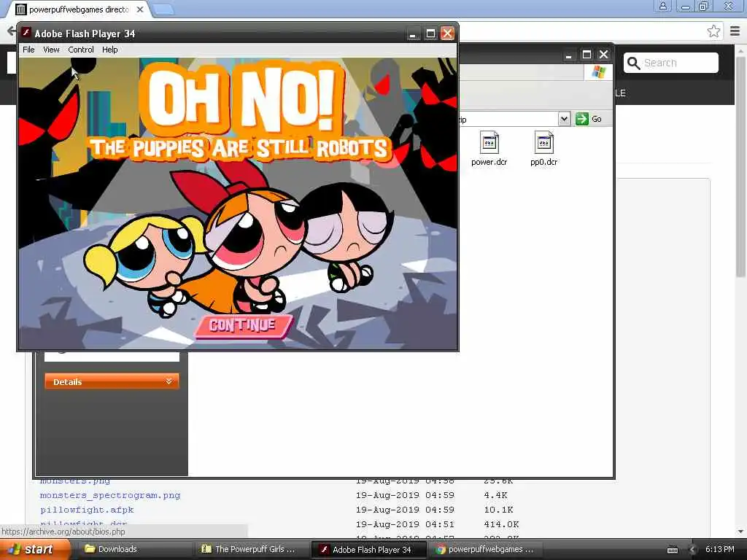
Task: Click the 414.0K file size text
Action: (x=500, y=524)
